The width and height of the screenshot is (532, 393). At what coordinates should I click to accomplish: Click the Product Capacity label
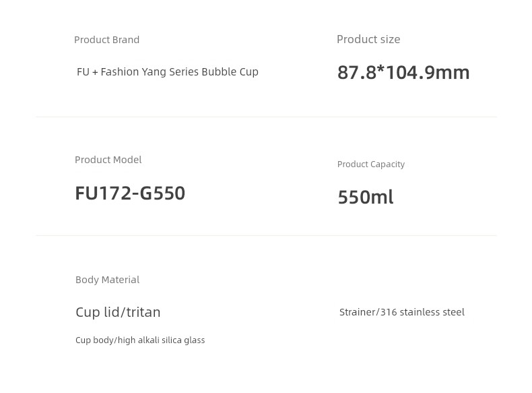(370, 164)
